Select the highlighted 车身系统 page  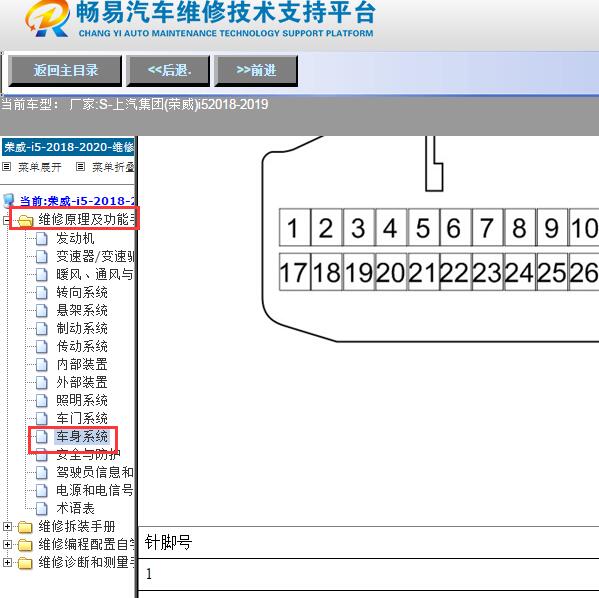(82, 436)
